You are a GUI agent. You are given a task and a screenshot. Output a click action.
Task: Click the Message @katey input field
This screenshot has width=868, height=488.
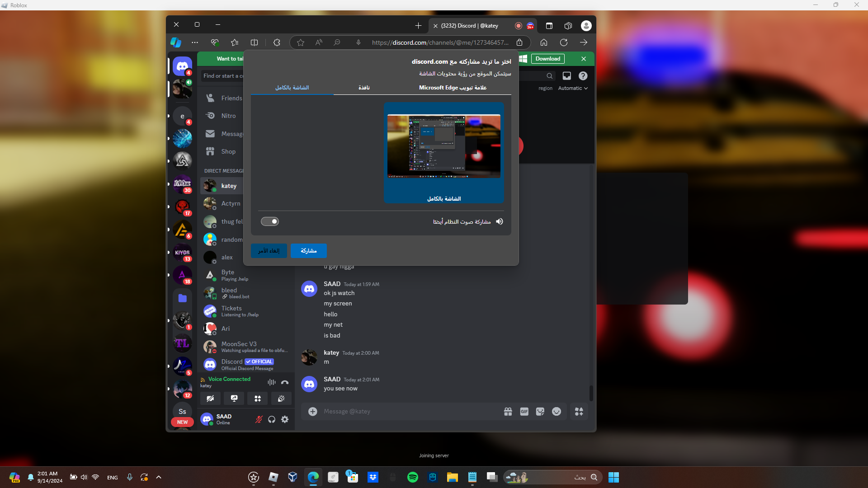pos(410,412)
